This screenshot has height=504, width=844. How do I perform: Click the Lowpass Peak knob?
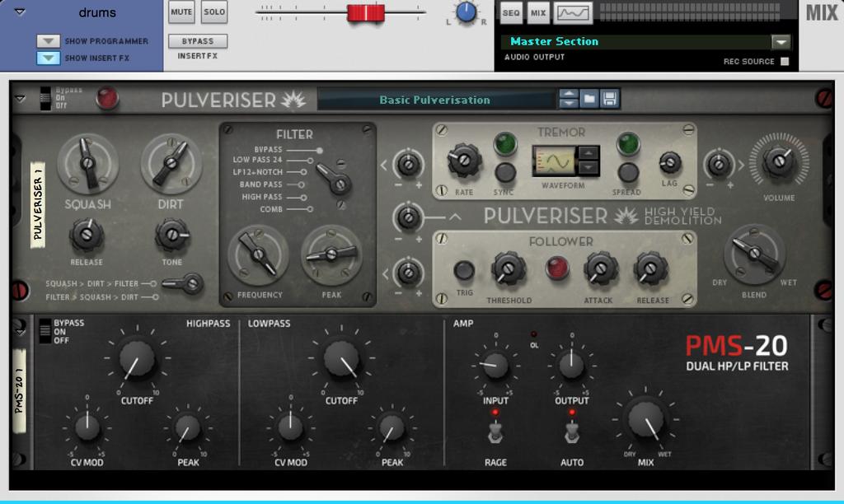[392, 427]
